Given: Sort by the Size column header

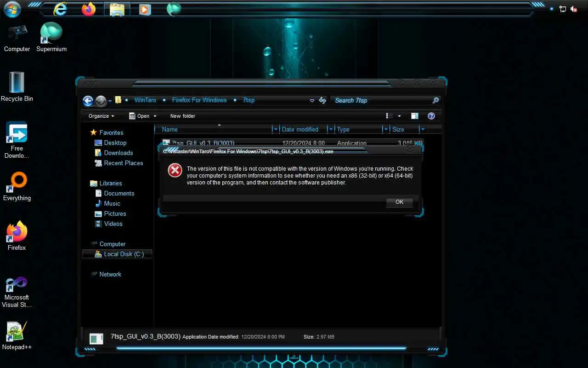Looking at the screenshot, I should click(x=404, y=130).
